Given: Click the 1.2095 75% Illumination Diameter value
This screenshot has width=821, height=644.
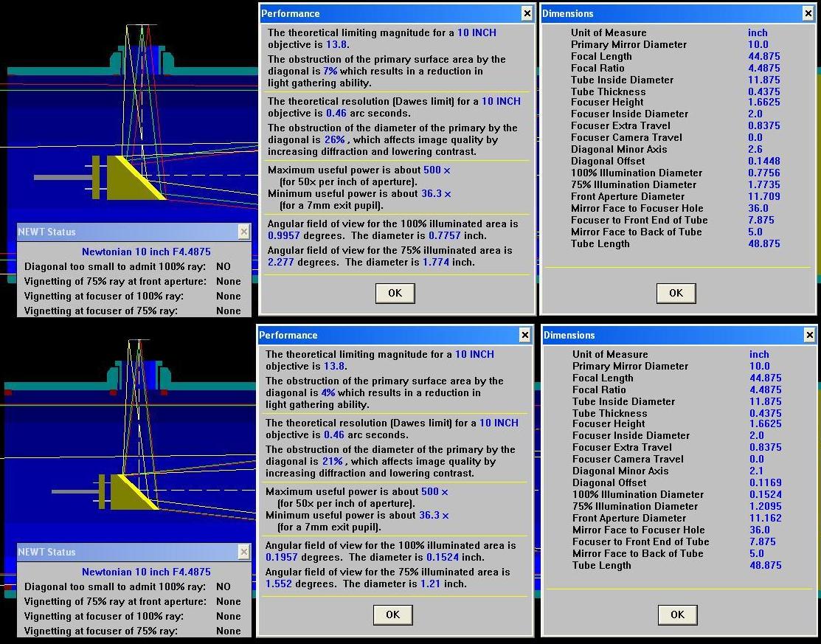Looking at the screenshot, I should coord(766,506).
